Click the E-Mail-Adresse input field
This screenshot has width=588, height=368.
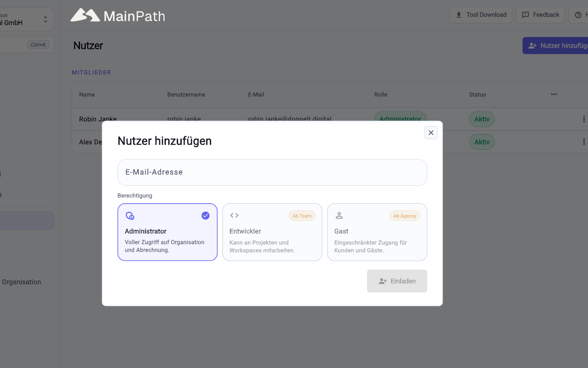point(272,172)
